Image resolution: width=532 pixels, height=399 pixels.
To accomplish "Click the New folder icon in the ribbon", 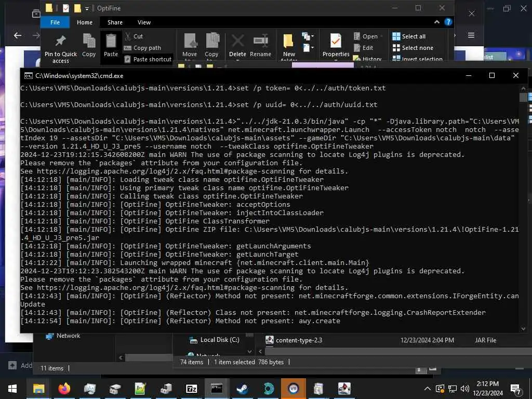I will point(289,46).
